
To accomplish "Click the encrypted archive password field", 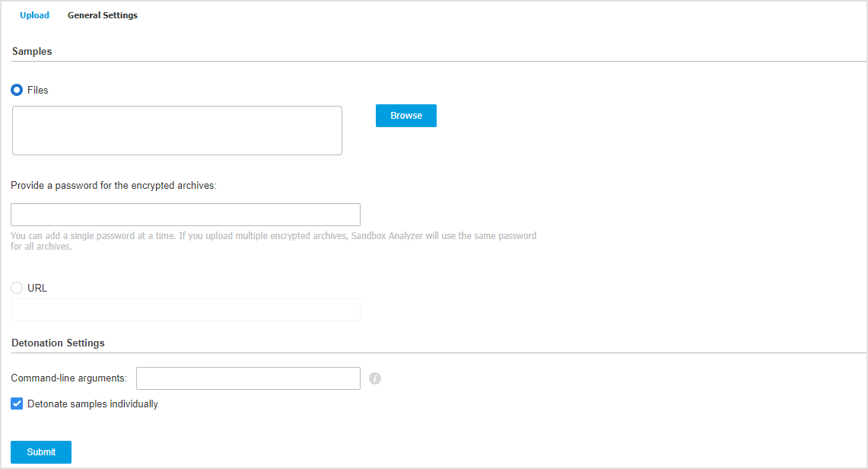I will click(185, 214).
